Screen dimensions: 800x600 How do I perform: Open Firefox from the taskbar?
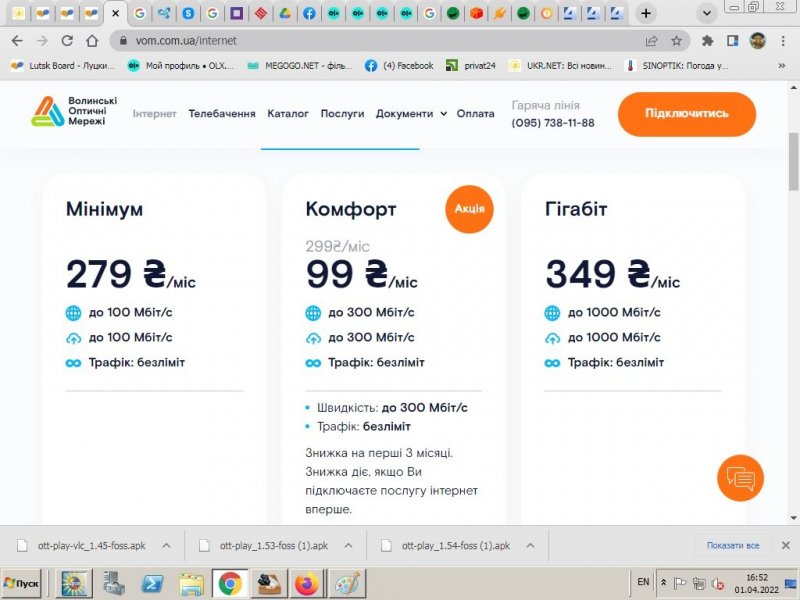305,582
